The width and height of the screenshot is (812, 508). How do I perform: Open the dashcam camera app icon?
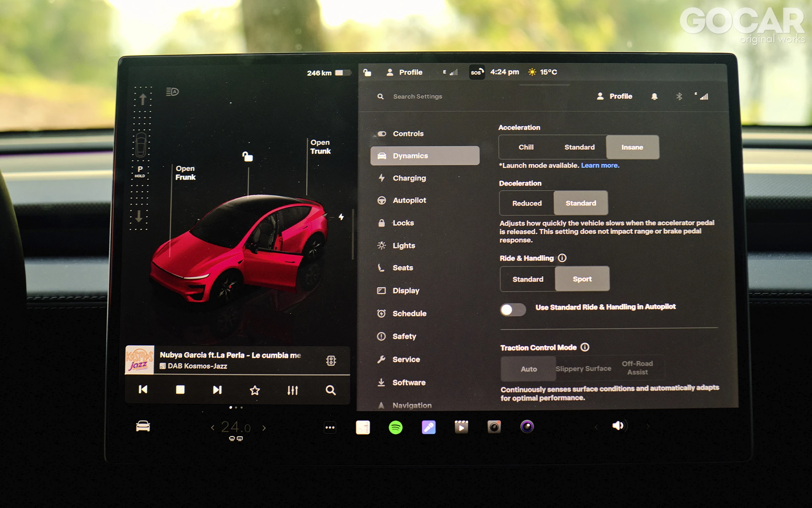click(x=494, y=427)
